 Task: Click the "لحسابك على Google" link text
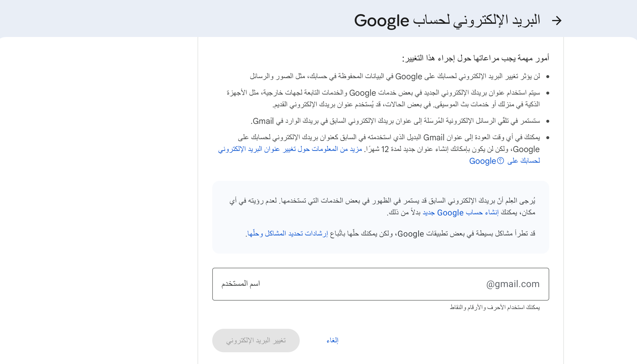(x=523, y=161)
